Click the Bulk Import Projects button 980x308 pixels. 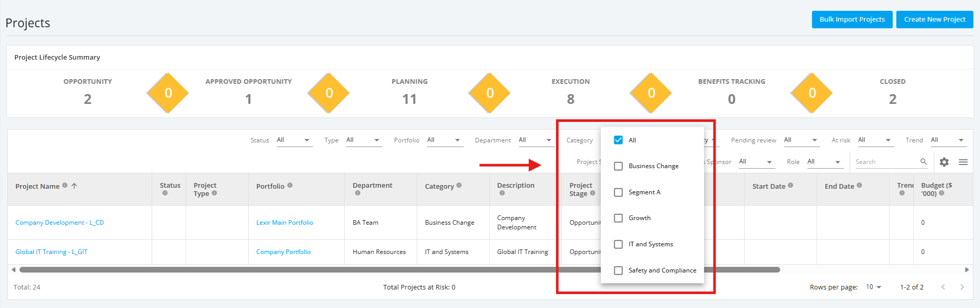tap(852, 20)
